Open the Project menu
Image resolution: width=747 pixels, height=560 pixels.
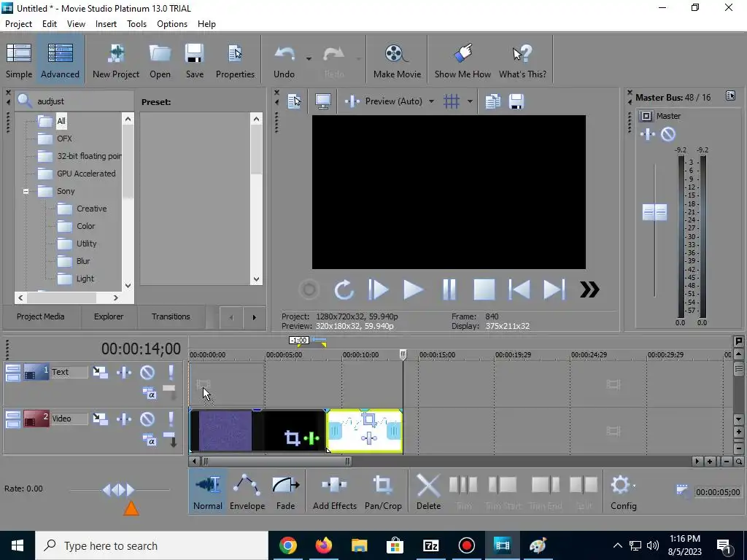point(18,24)
